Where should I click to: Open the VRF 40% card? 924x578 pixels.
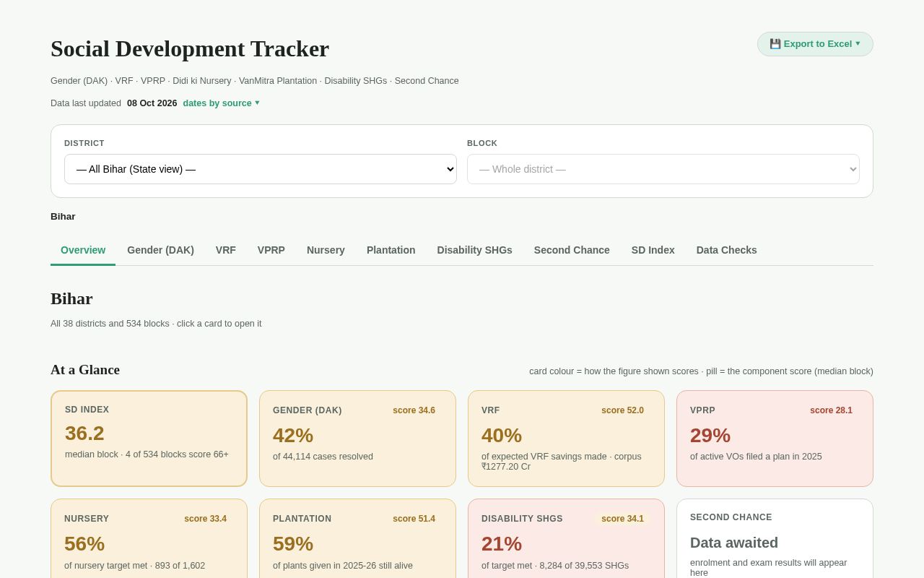(x=566, y=439)
